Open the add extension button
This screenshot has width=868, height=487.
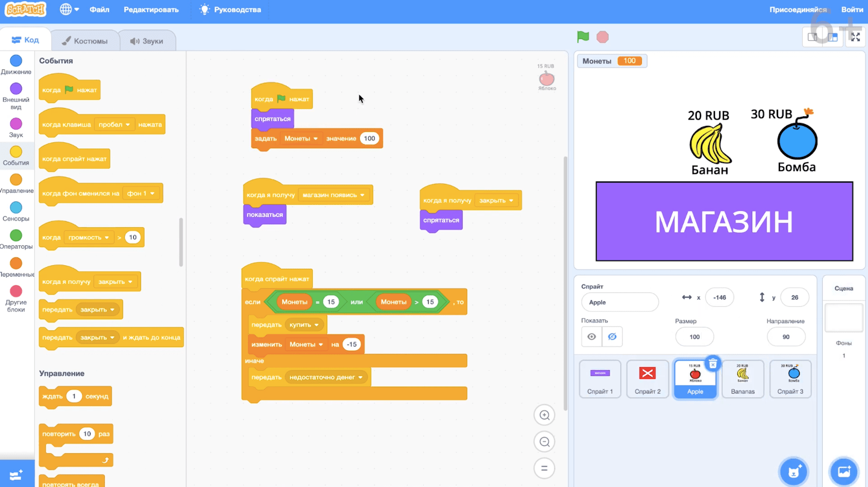pyautogui.click(x=16, y=474)
